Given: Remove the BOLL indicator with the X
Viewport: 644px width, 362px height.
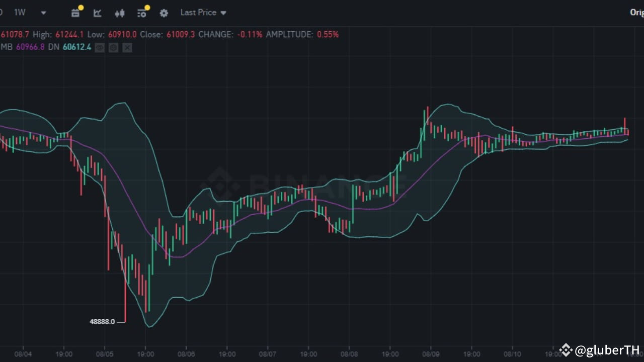Looking at the screenshot, I should (127, 47).
